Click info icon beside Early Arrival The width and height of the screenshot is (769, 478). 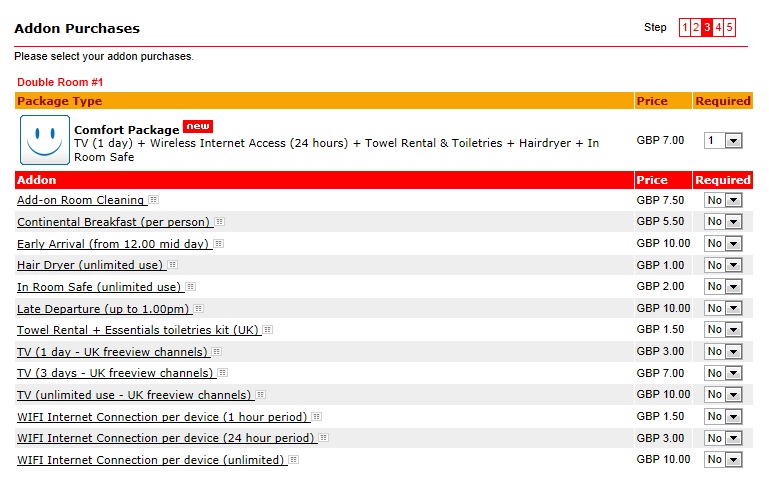coord(218,244)
